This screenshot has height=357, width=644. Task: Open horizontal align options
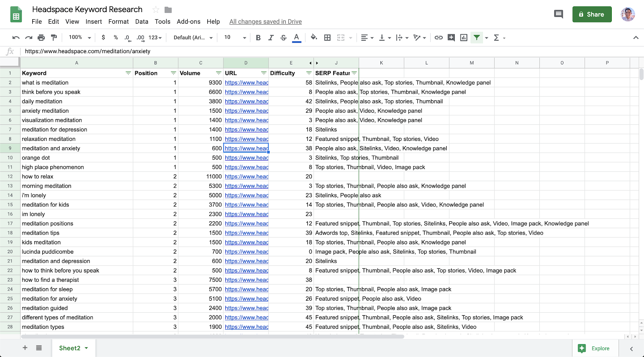367,37
